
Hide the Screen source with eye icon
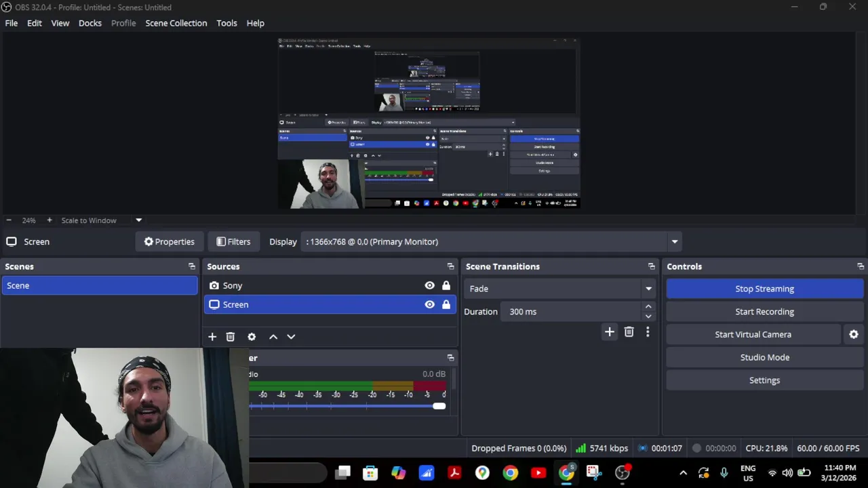click(429, 304)
